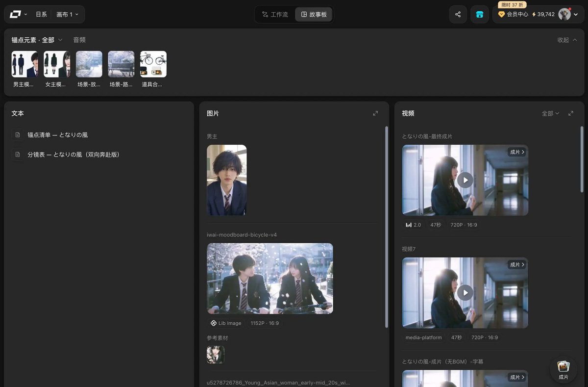Open 会员中心 membership button
The height and width of the screenshot is (387, 588).
point(514,14)
